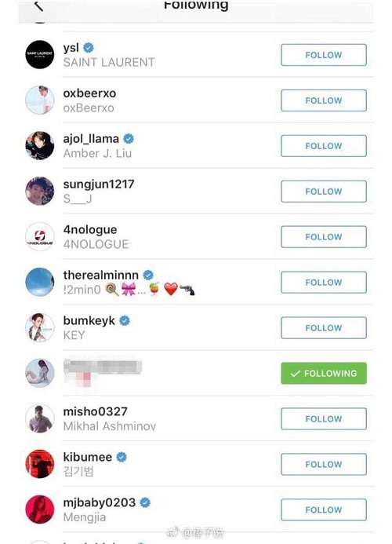Open the ajol_llama avatar image
This screenshot has height=544, width=392.
click(40, 145)
